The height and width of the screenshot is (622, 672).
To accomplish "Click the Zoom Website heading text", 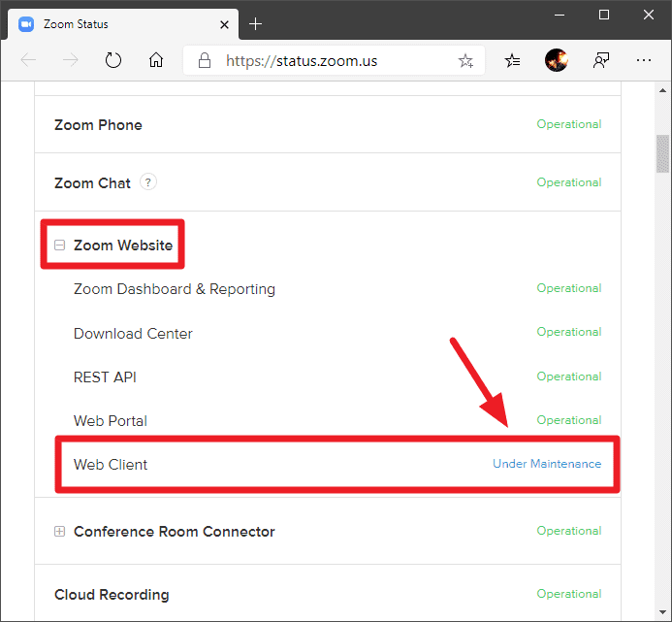I will [123, 245].
